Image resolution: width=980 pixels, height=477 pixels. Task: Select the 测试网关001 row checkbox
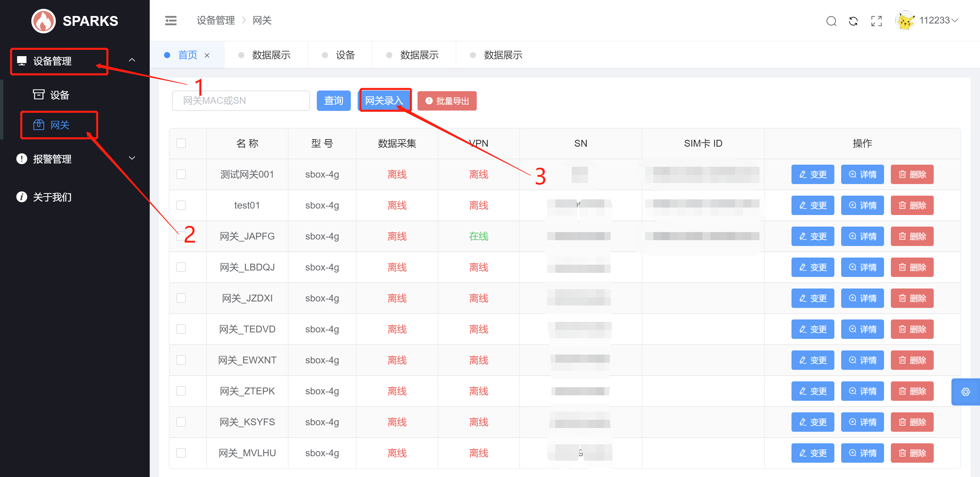[181, 174]
